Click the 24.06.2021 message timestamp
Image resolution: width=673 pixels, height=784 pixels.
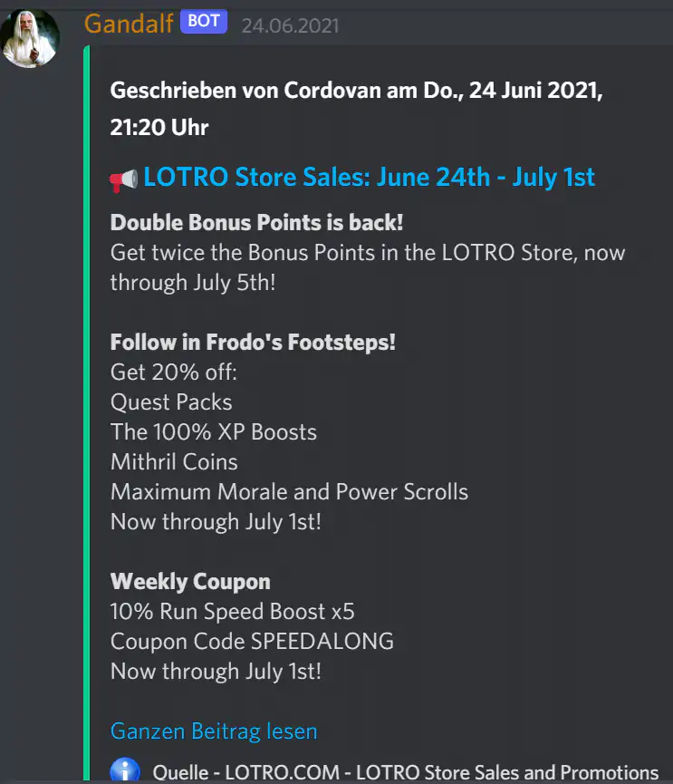click(288, 25)
